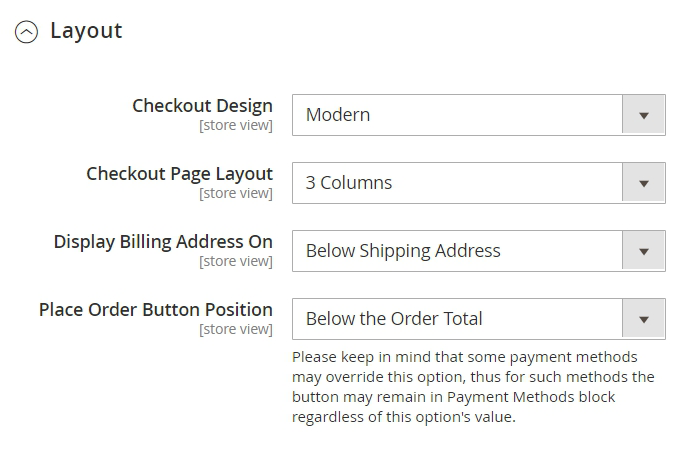This screenshot has height=449, width=684.
Task: Click the Layout section heading
Action: click(86, 31)
